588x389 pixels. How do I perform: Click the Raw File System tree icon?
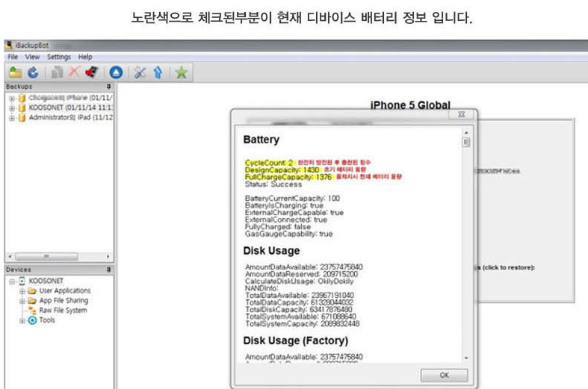(x=32, y=311)
